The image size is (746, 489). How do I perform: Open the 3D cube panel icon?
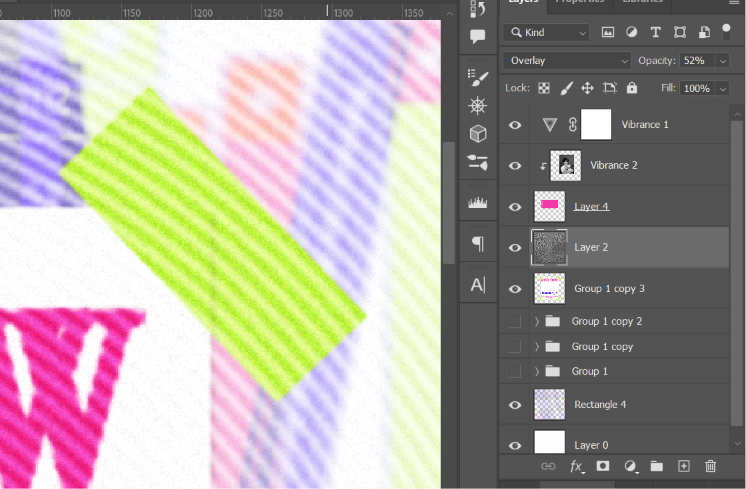point(478,134)
